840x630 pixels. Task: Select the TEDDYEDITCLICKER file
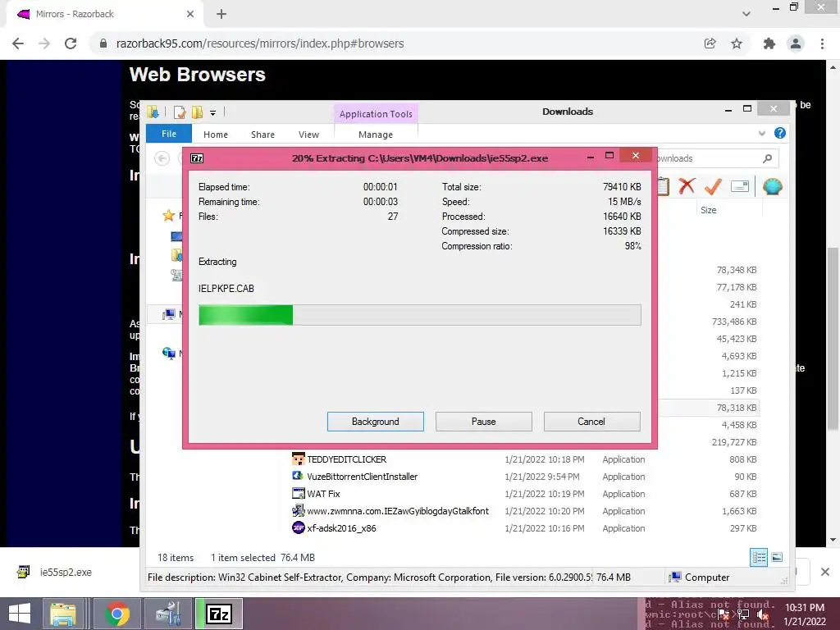point(347,459)
